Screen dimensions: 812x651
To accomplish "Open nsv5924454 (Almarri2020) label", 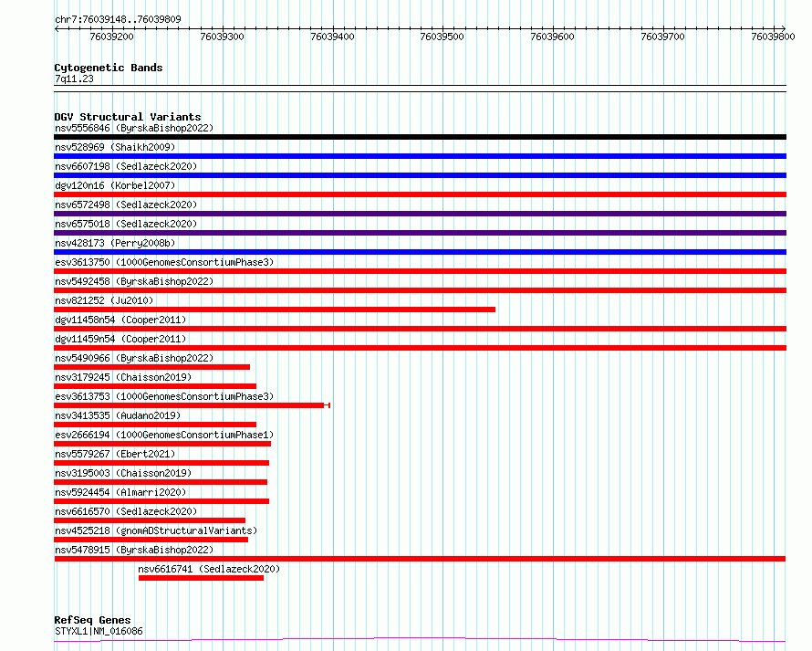I will pyautogui.click(x=120, y=492).
